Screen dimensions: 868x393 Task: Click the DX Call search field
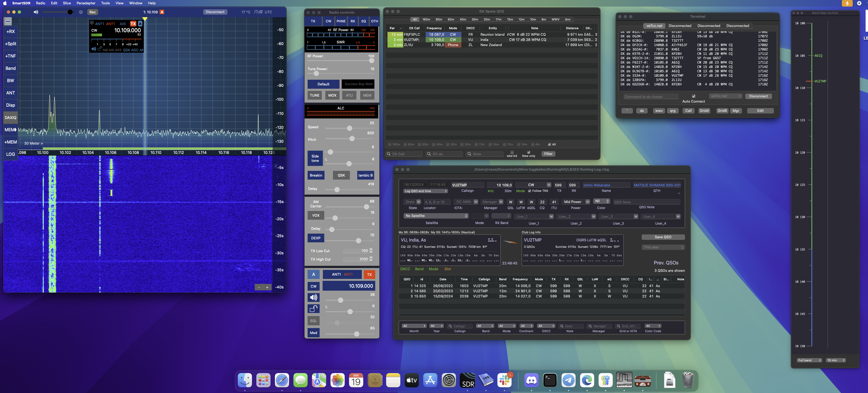pos(404,154)
